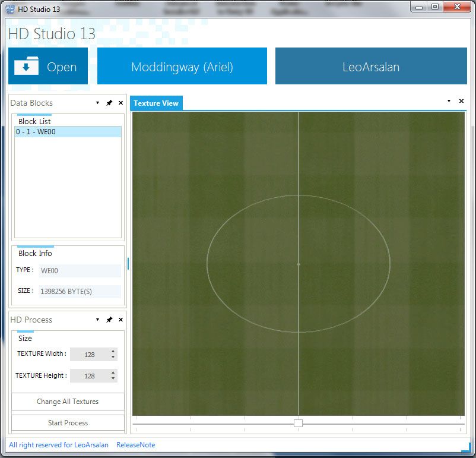Click the Change All Textures button
Viewport: 476px width, 458px height.
coord(68,402)
